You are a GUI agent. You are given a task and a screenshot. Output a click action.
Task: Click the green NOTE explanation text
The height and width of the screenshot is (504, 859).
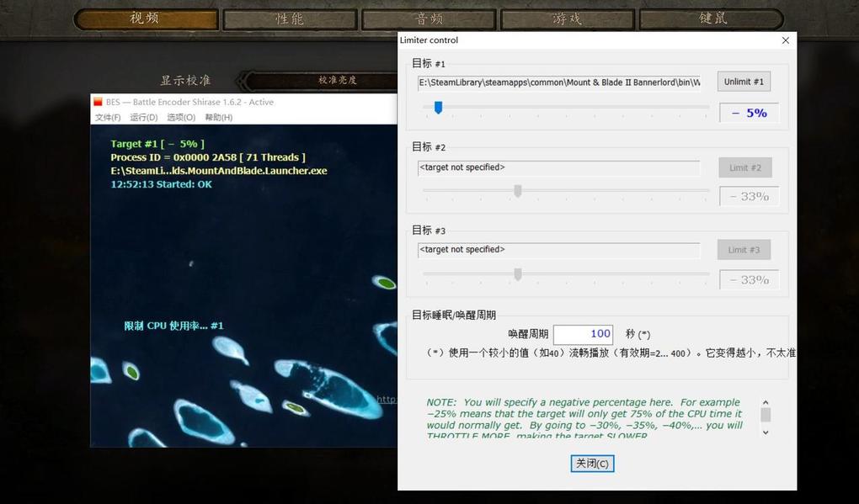coord(584,419)
